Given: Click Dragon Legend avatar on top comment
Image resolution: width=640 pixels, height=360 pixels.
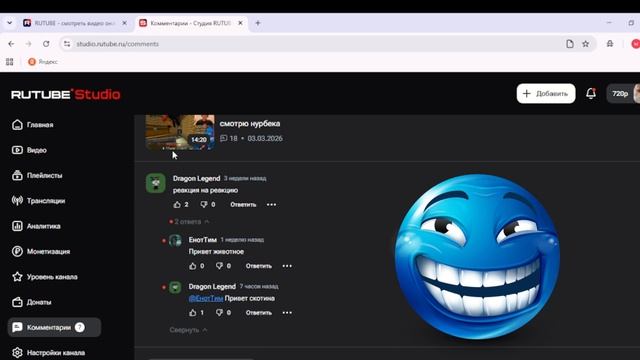Looking at the screenshot, I should tap(156, 183).
